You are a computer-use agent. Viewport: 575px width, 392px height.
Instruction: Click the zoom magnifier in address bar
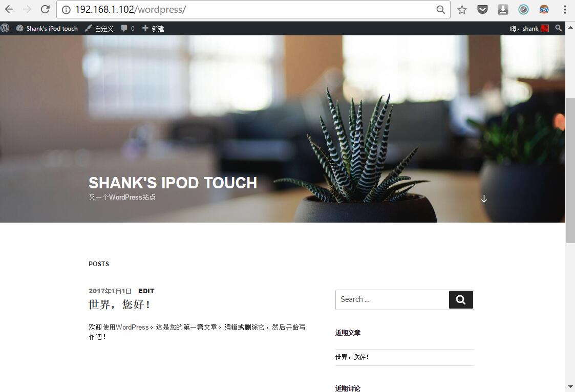point(441,10)
